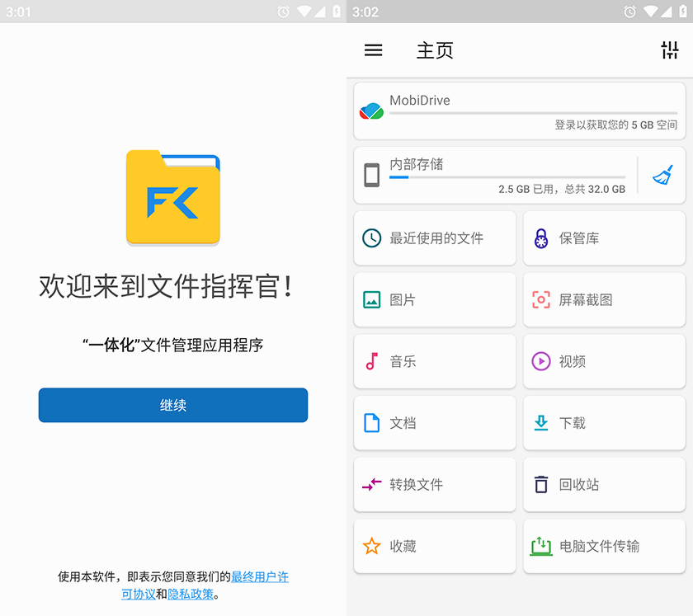Click the 内部存储 usage progress bar
This screenshot has height=616, width=693.
(x=507, y=176)
